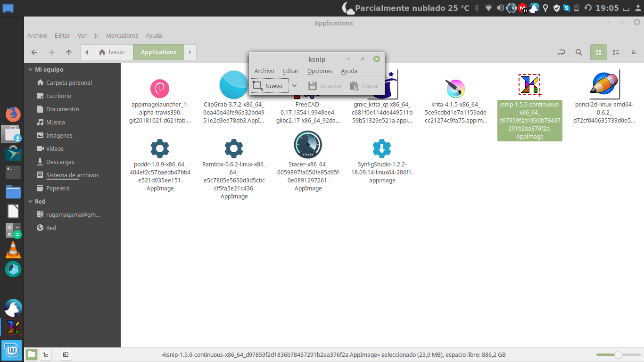Open the calculator from the dock
This screenshot has width=644, height=362.
pyautogui.click(x=13, y=230)
